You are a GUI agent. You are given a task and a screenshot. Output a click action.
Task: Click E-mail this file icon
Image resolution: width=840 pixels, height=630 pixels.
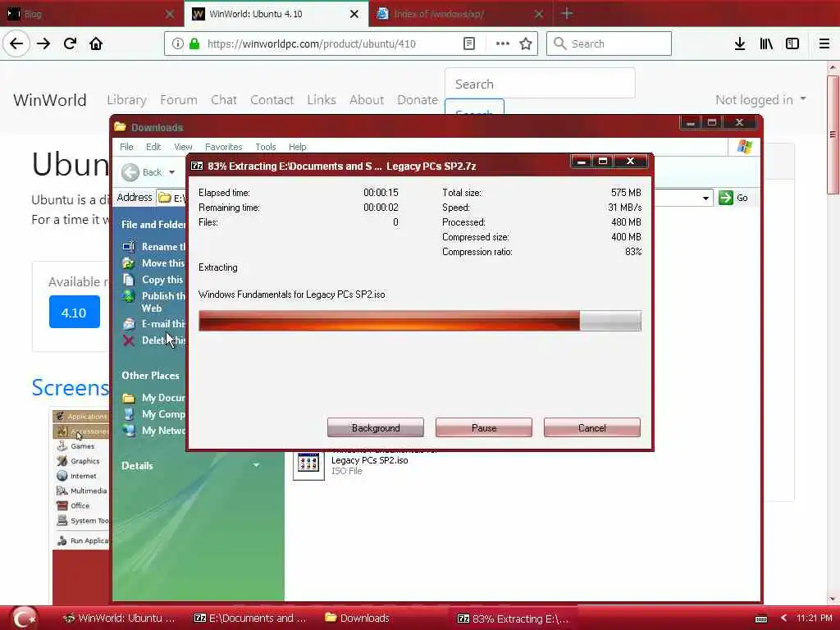click(129, 323)
